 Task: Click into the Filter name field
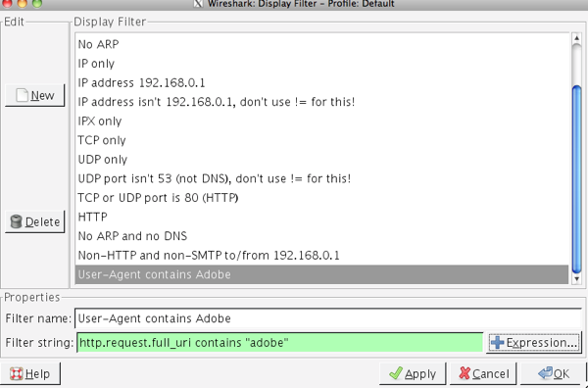click(x=328, y=318)
